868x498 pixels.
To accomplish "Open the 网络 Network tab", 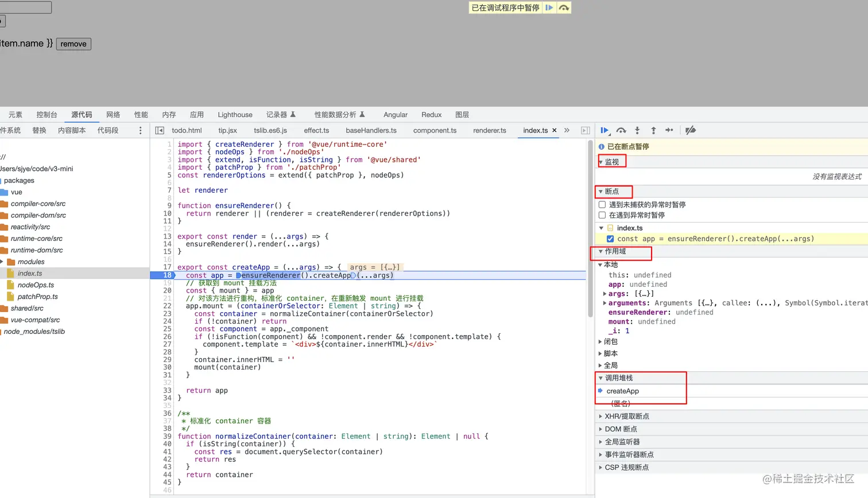I will tap(113, 115).
